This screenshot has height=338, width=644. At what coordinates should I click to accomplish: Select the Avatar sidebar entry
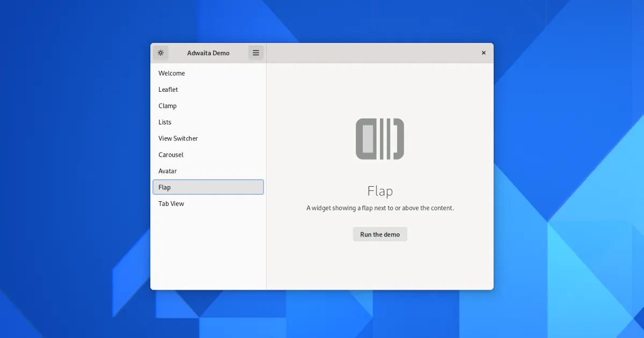[x=168, y=171]
